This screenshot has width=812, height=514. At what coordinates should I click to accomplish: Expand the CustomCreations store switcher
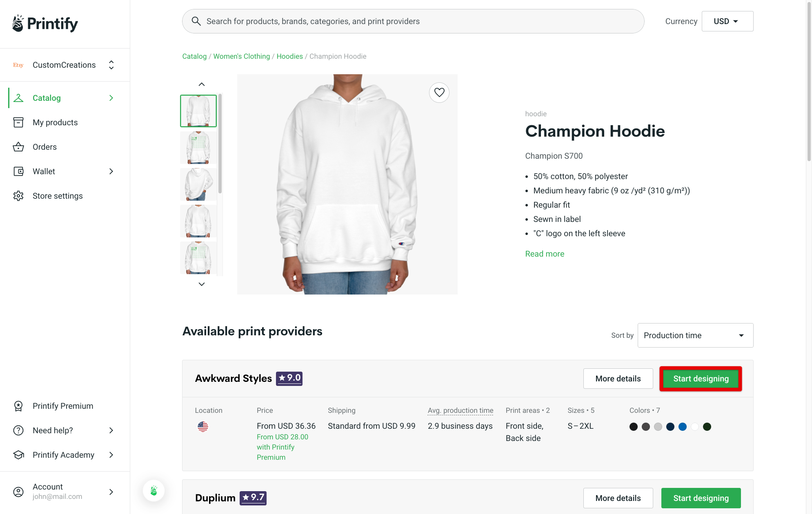[111, 64]
